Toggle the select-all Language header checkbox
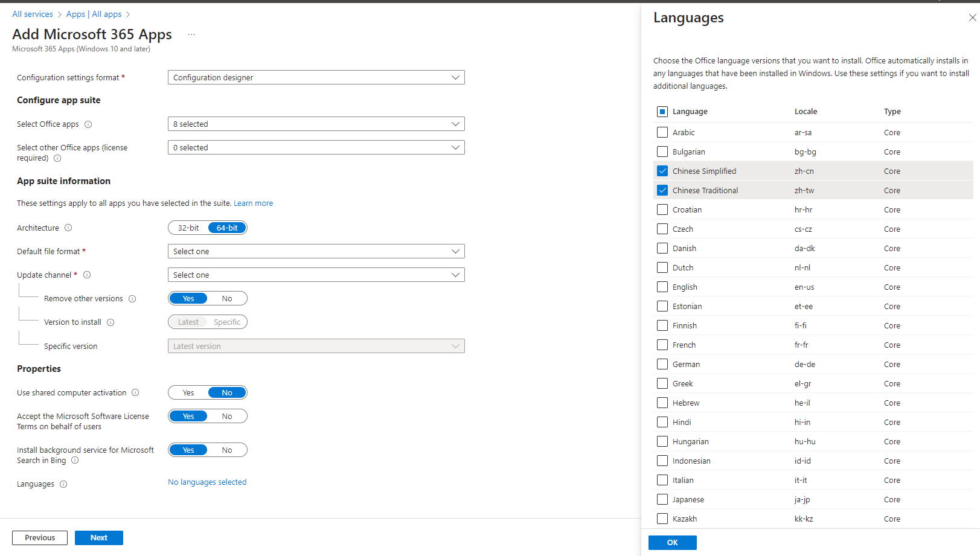Image resolution: width=980 pixels, height=556 pixels. click(x=662, y=112)
